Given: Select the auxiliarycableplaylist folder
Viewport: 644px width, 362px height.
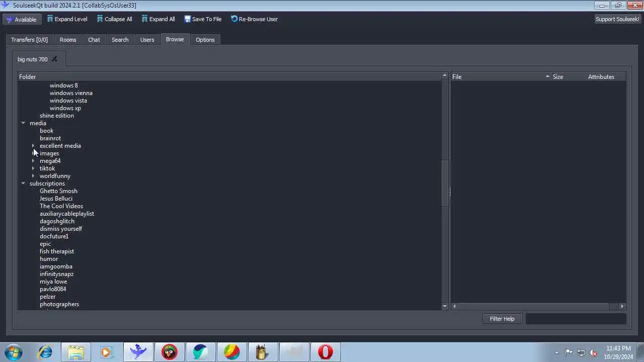Looking at the screenshot, I should 67,214.
